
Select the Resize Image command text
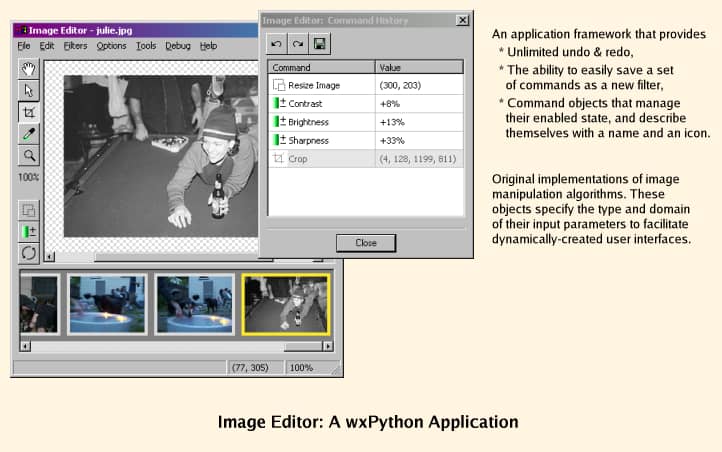314,85
